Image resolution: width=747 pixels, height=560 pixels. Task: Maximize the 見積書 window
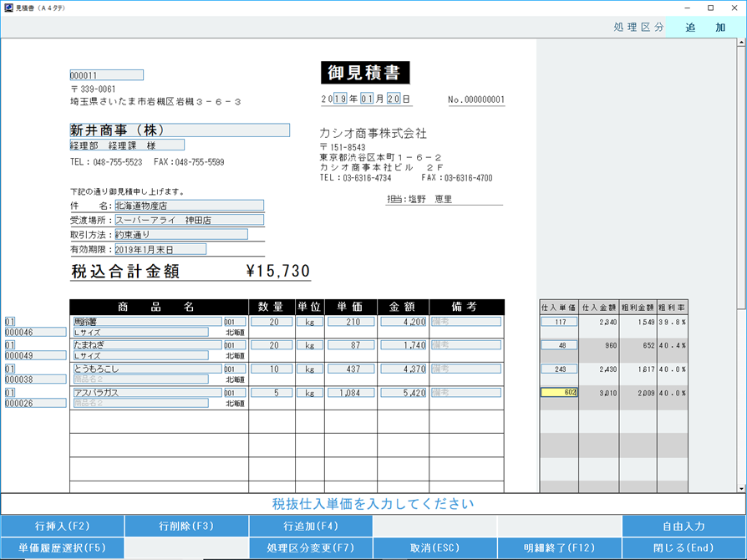[x=710, y=8]
